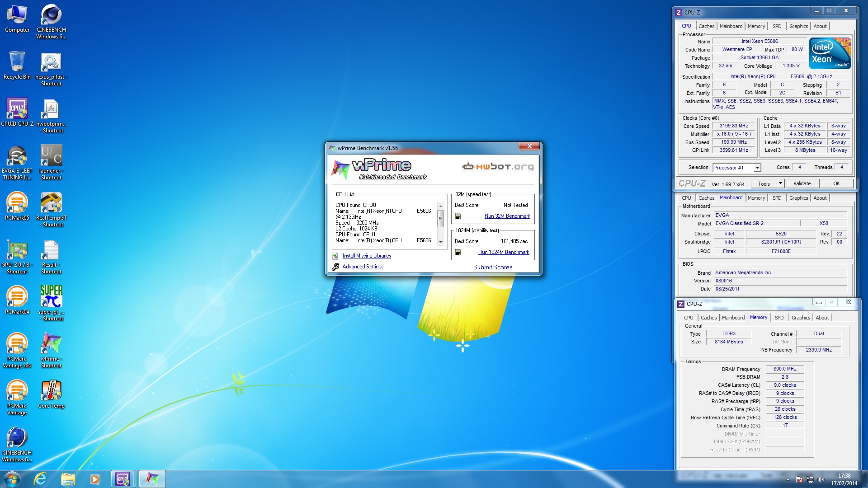868x488 pixels.
Task: Open SPD tab in bottom CPU-Z window
Action: tap(779, 318)
